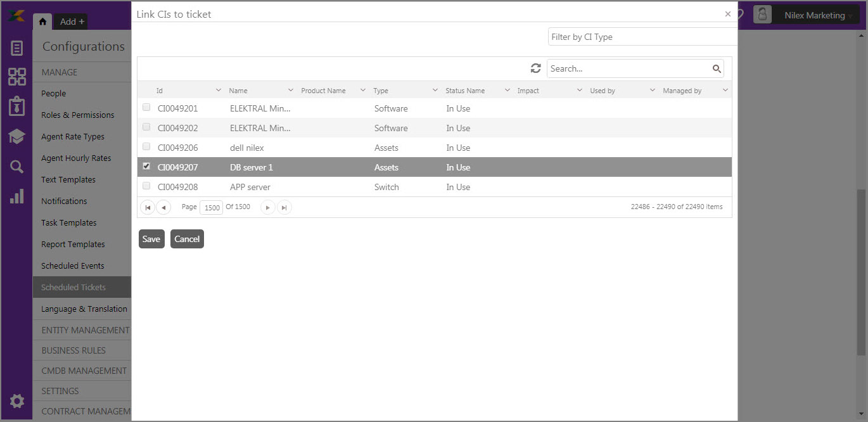The image size is (868, 422).
Task: Open Scheduled Events menu item
Action: click(73, 265)
